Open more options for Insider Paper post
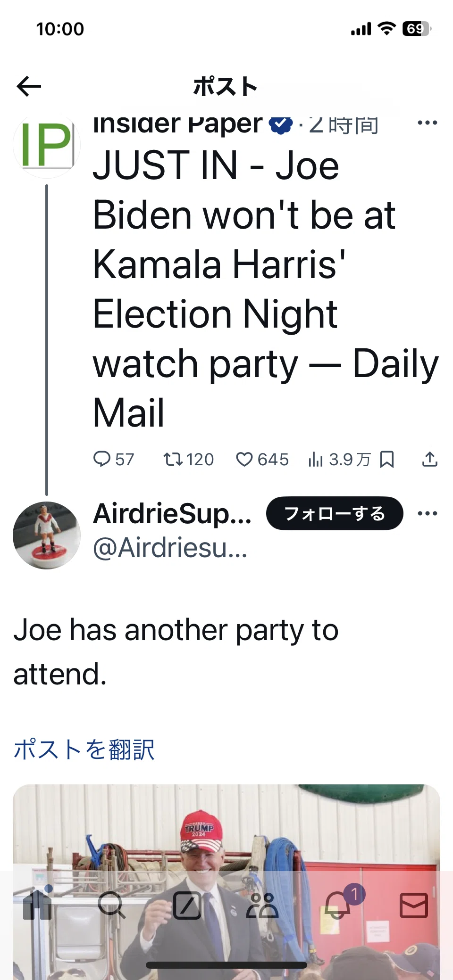The image size is (453, 980). [x=428, y=123]
